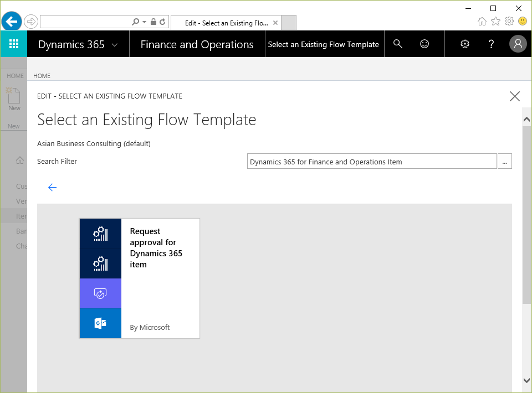
Task: Open the address bar dropdown arrow
Action: 144,22
